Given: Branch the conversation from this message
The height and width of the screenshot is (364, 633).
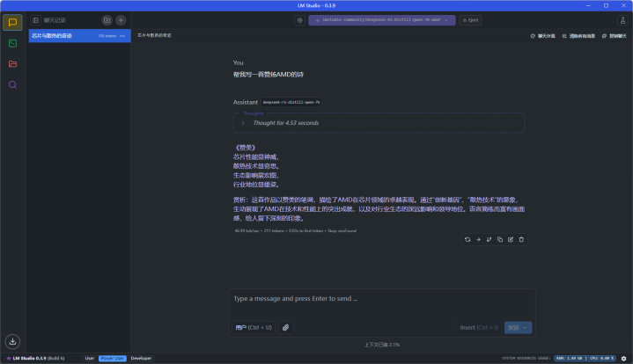Looking at the screenshot, I should [489, 239].
